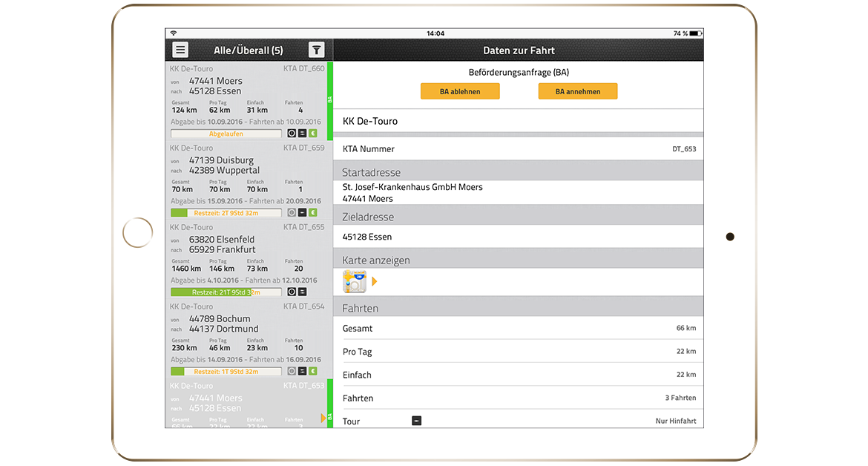Tap the euro icon in the DT_654 card
The width and height of the screenshot is (868, 466).
click(313, 371)
